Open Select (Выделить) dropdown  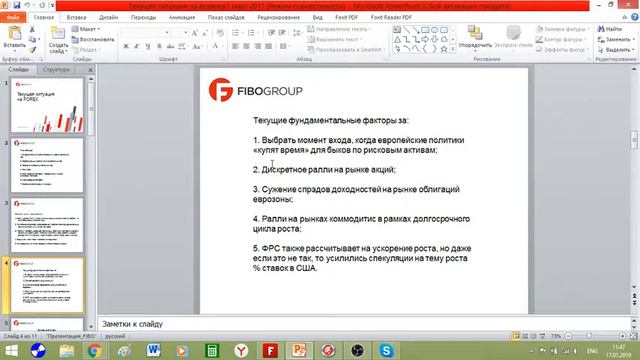(616, 49)
